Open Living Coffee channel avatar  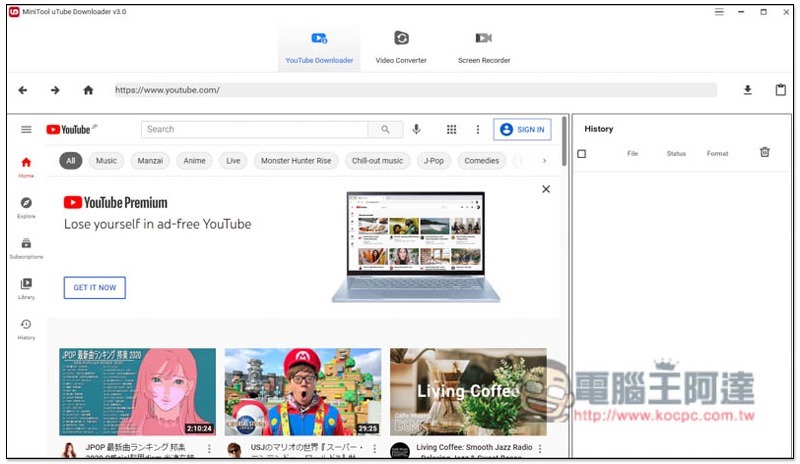(x=399, y=451)
